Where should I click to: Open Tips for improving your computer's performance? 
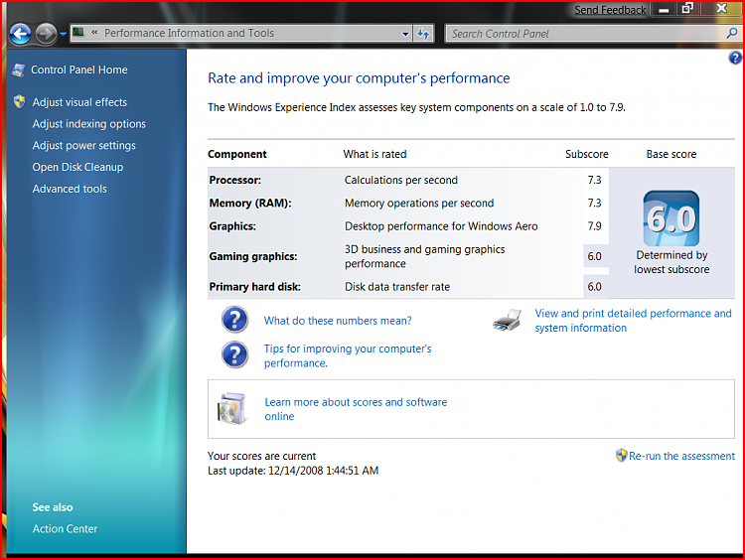(x=348, y=355)
